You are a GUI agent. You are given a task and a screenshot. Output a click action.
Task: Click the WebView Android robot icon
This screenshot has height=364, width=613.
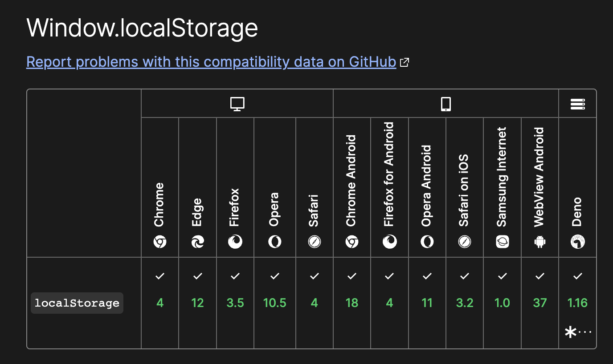click(540, 242)
